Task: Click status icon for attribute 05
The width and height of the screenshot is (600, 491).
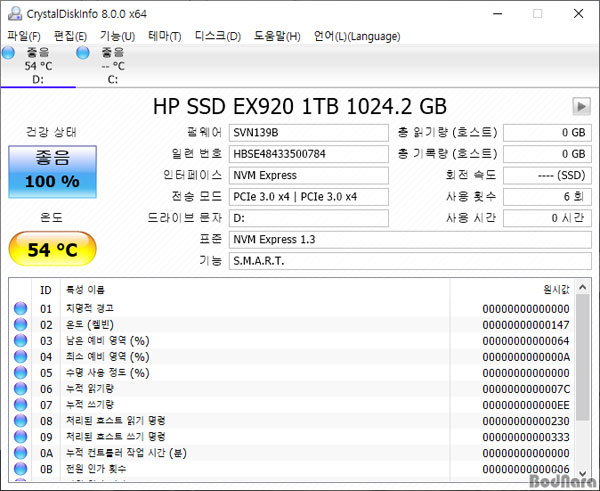Action: [21, 373]
